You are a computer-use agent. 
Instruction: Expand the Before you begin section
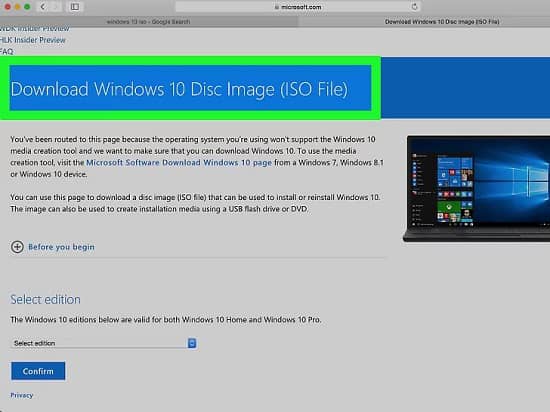pos(61,247)
